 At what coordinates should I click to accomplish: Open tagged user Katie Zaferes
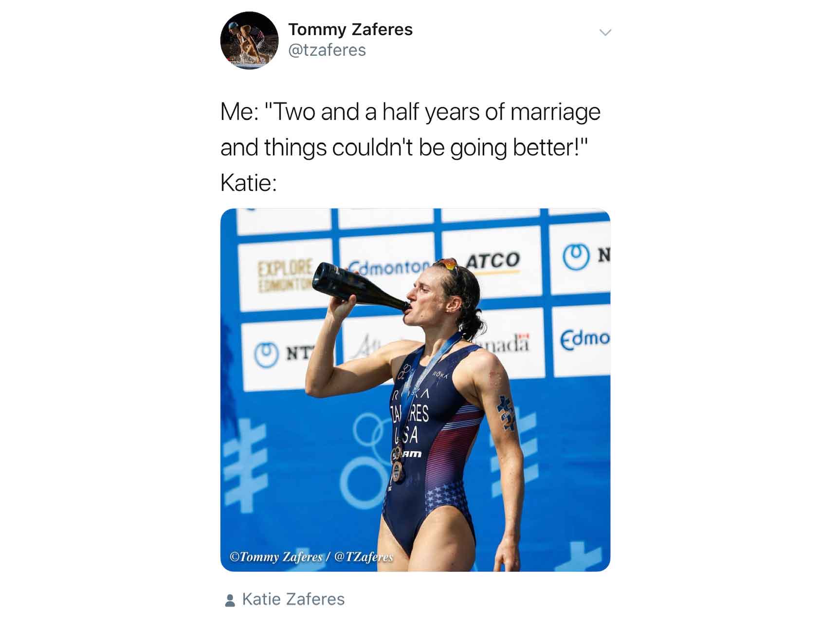[293, 599]
